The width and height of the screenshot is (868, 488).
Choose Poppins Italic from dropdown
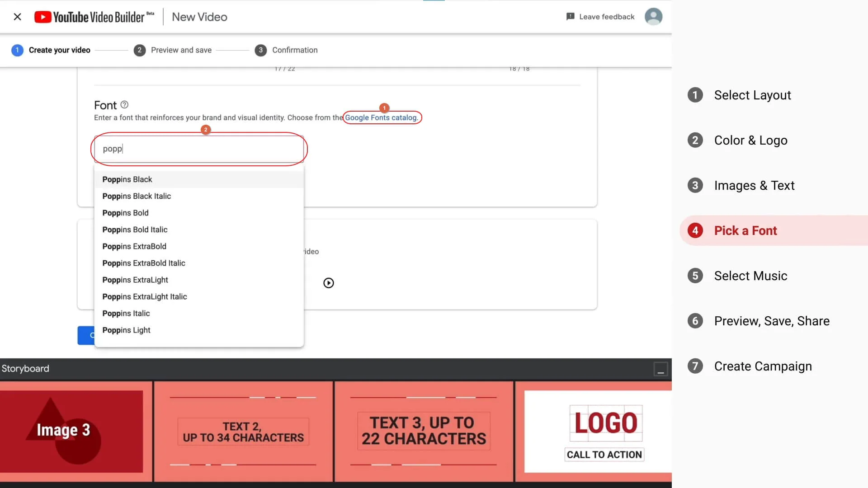(126, 314)
